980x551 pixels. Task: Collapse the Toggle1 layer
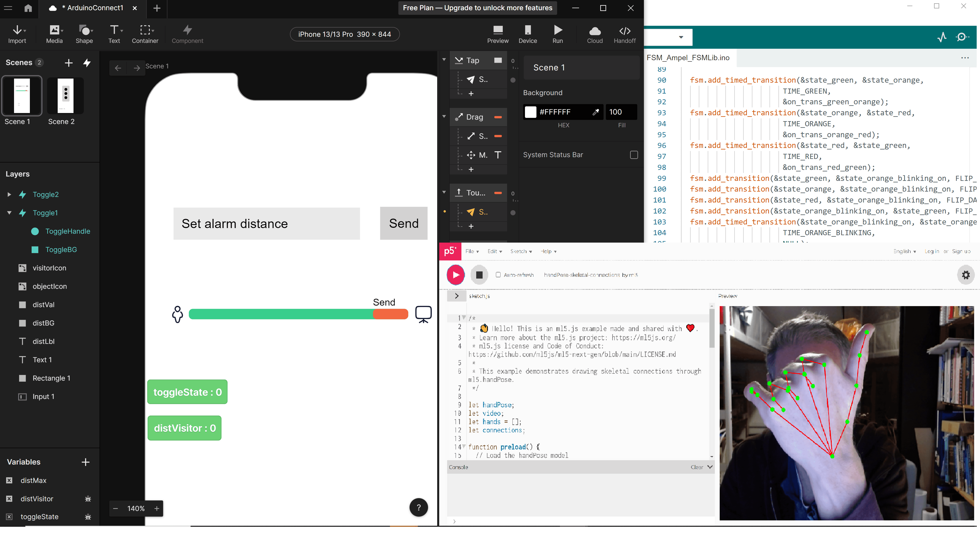[x=9, y=212]
